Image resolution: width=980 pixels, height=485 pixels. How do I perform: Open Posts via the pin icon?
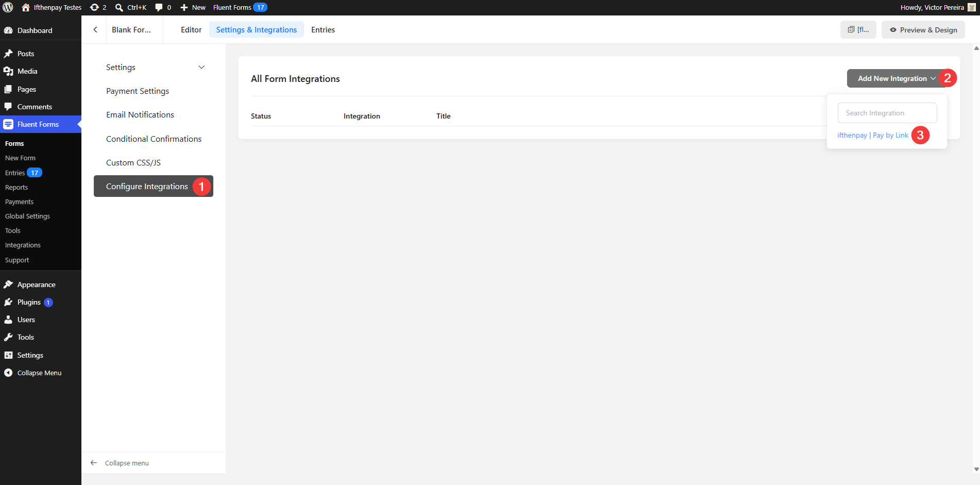tap(8, 54)
